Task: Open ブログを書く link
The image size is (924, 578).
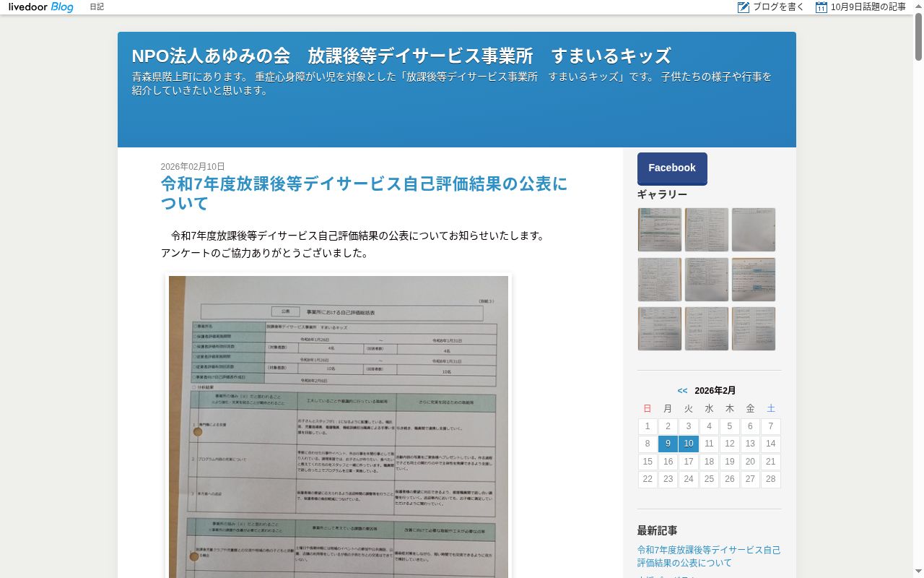Action: tap(778, 7)
